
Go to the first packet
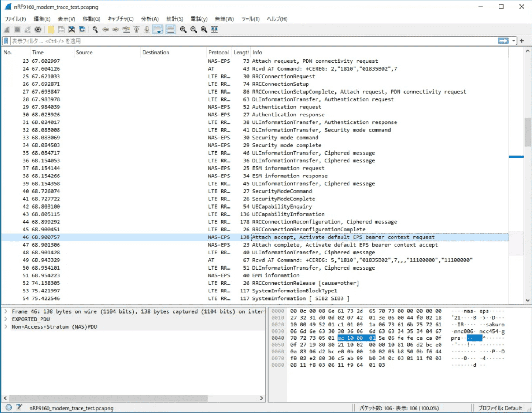(136, 30)
